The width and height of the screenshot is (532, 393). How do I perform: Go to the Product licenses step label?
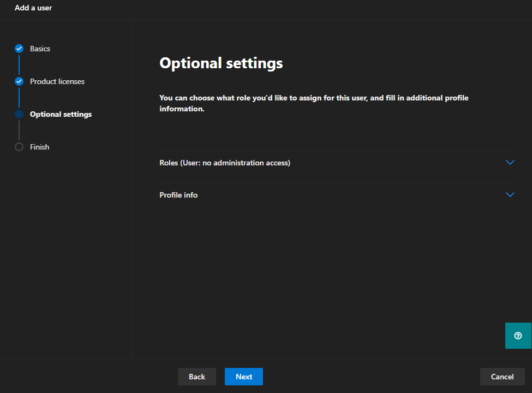[57, 81]
